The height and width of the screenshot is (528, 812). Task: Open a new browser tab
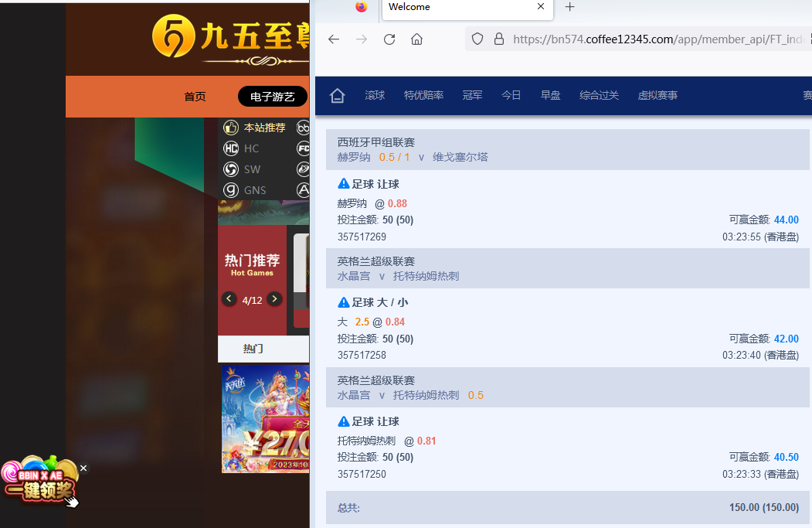pos(569,7)
